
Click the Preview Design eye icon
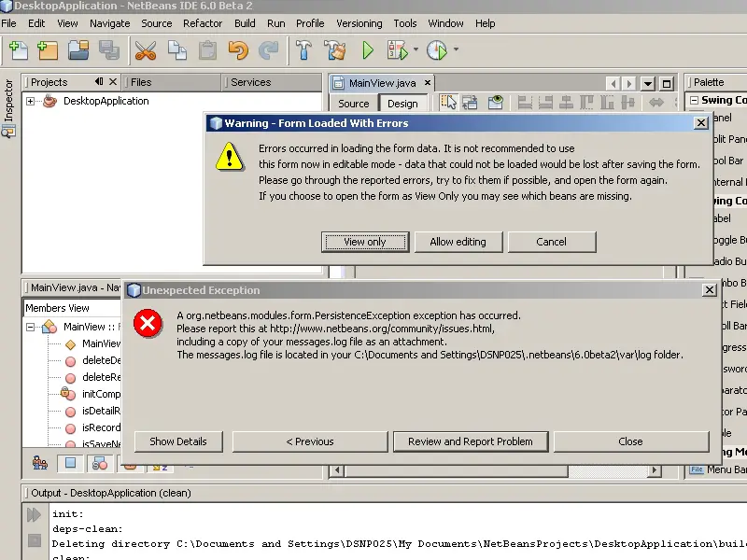coord(496,102)
